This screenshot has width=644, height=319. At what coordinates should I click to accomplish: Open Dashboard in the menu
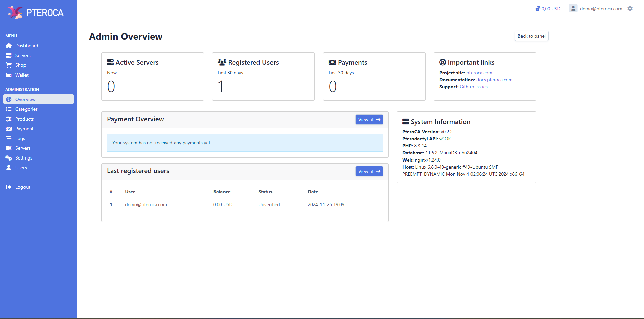click(27, 46)
